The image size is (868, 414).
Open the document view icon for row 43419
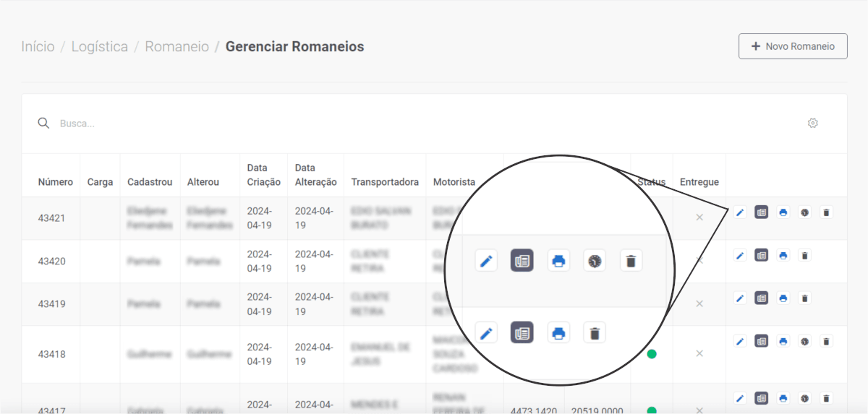[x=762, y=298]
